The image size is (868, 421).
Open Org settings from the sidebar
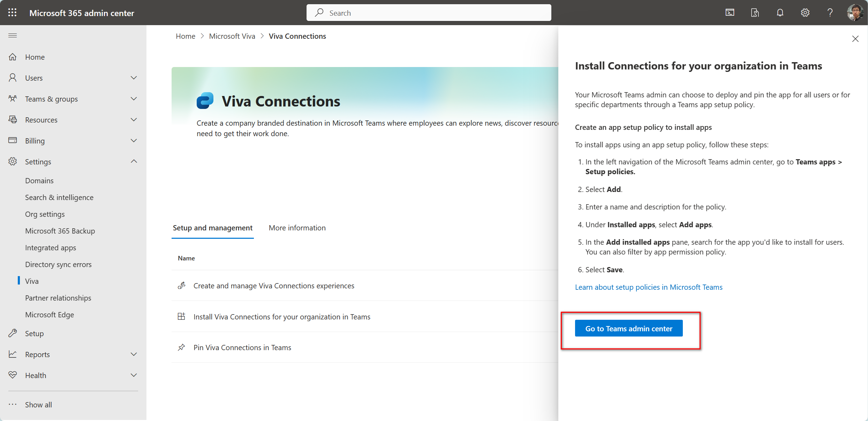45,214
